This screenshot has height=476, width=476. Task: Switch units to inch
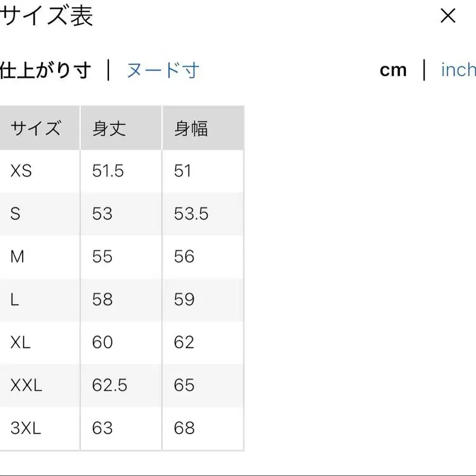pos(458,70)
